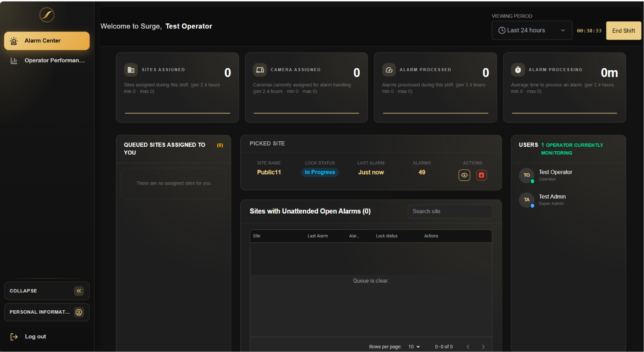Viewport: 644px width, 352px height.
Task: Open the rows per page dropdown showing 10
Action: pyautogui.click(x=414, y=347)
